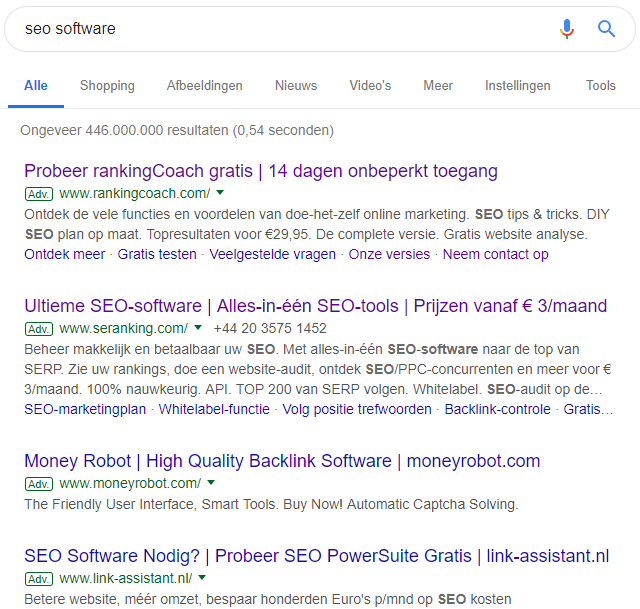Screen dimensions: 640x609
Task: Click the microphone voice search icon
Action: tap(567, 29)
